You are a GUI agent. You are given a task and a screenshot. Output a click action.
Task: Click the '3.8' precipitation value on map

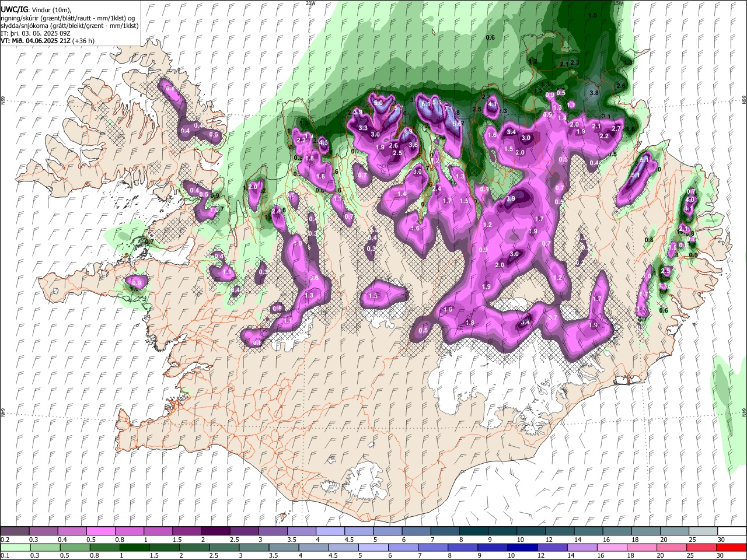595,93
